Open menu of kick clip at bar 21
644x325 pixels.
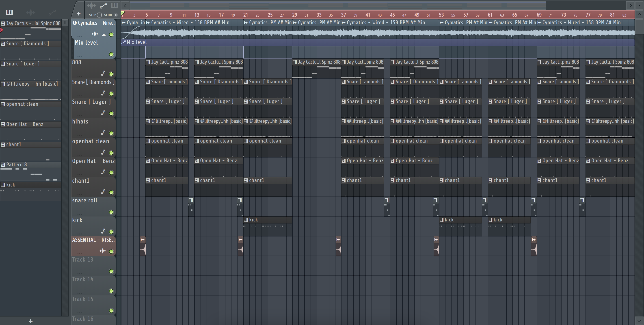(246, 220)
